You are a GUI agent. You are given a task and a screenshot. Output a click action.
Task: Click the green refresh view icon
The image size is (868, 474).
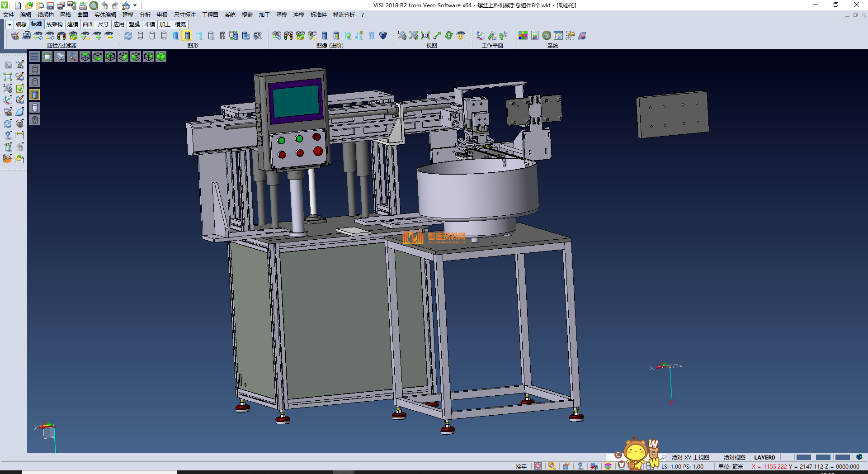pos(448,35)
